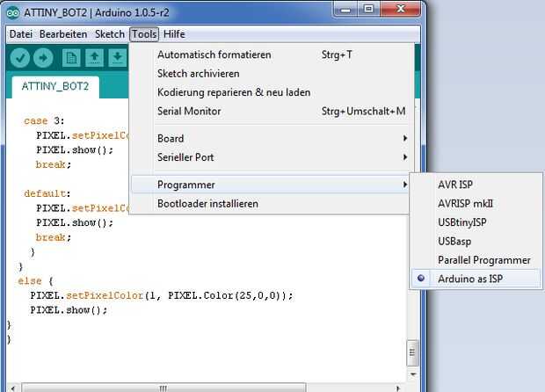Expand the Board submenu

(x=270, y=138)
